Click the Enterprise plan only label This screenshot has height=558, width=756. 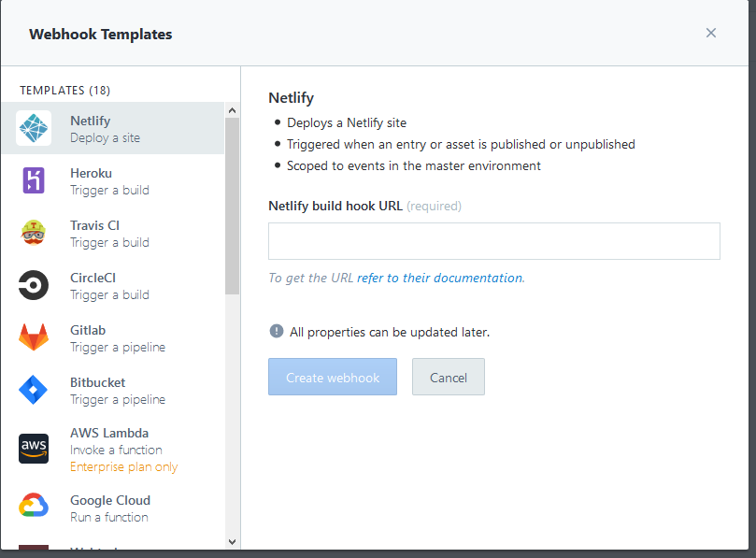coord(124,466)
